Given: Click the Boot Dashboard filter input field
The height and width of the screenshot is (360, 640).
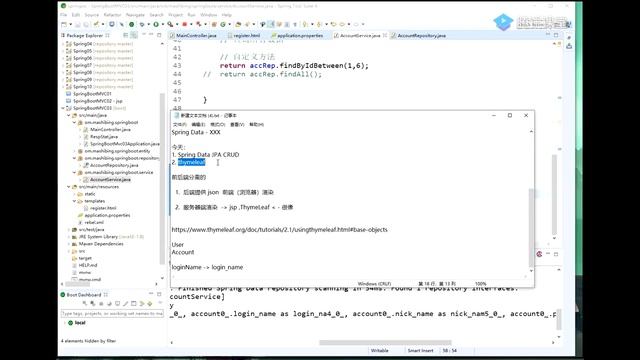Looking at the screenshot, I should [x=112, y=313].
